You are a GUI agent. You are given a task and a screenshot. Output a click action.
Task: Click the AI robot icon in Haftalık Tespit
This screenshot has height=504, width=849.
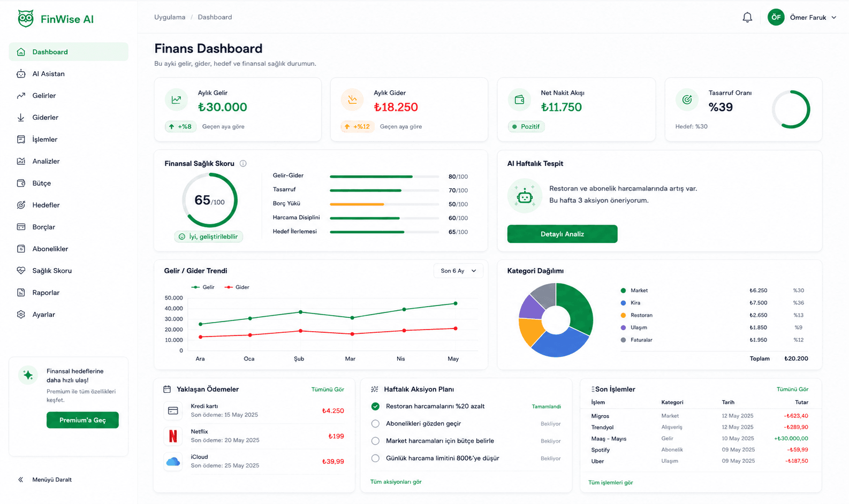[525, 196]
